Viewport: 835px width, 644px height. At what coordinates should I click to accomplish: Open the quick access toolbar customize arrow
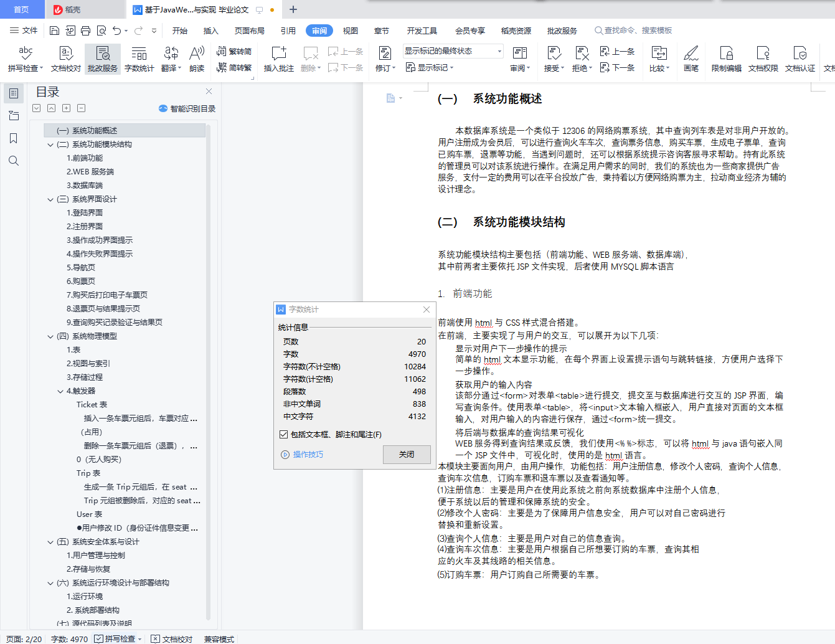(154, 31)
